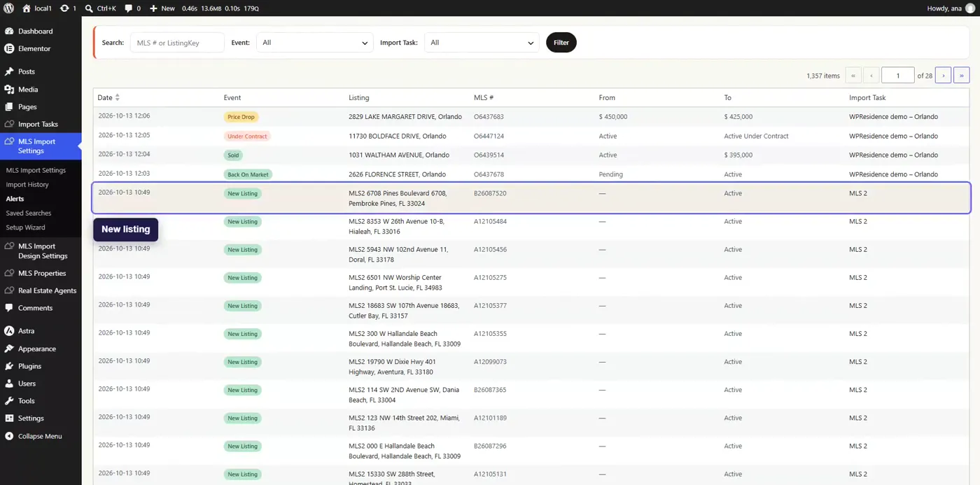Image resolution: width=980 pixels, height=485 pixels.
Task: Open Ctrl+K search magnifier icon
Action: 89,8
